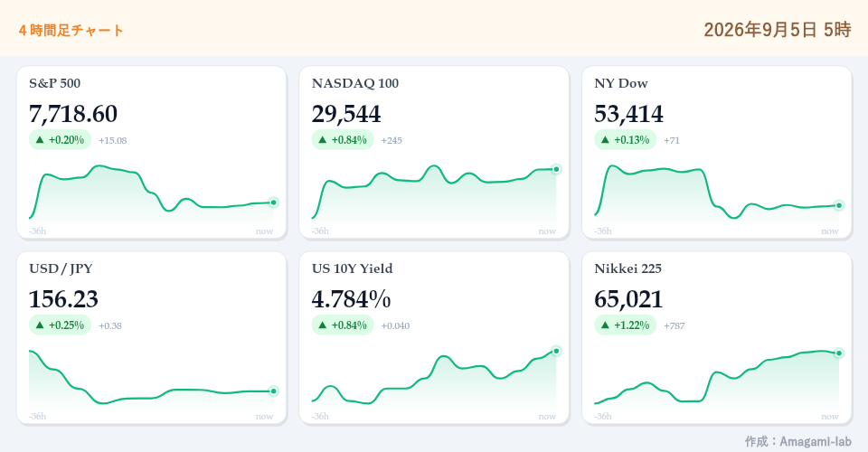Click the +15.08 change on S&P 500
Image resolution: width=868 pixels, height=452 pixels.
click(x=113, y=140)
